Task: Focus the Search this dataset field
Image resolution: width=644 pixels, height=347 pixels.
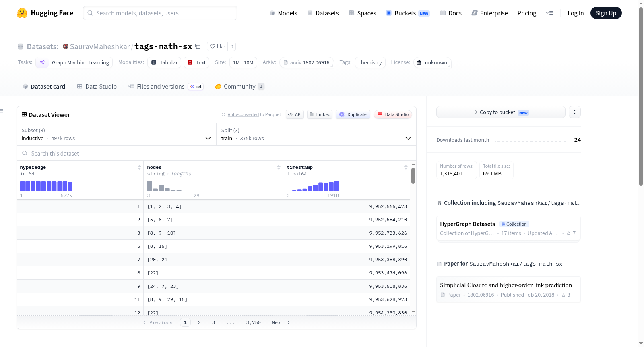Action: (x=217, y=153)
